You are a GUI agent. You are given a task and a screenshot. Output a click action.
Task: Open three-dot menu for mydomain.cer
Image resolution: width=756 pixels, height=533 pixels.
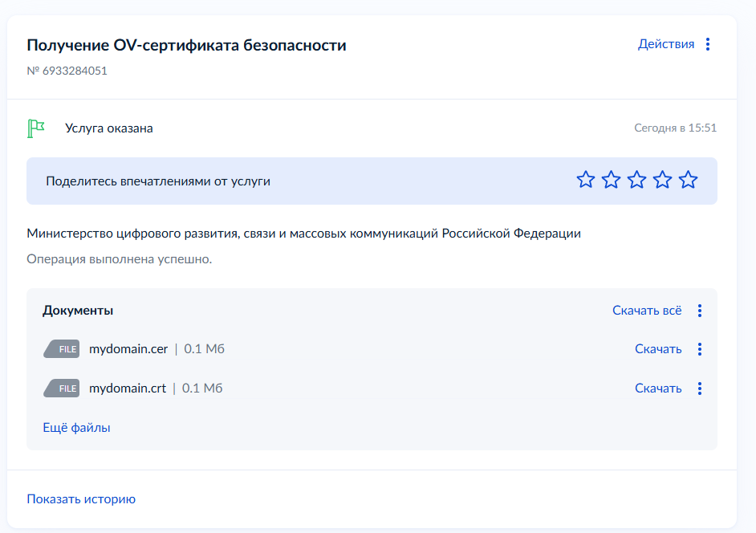point(700,349)
